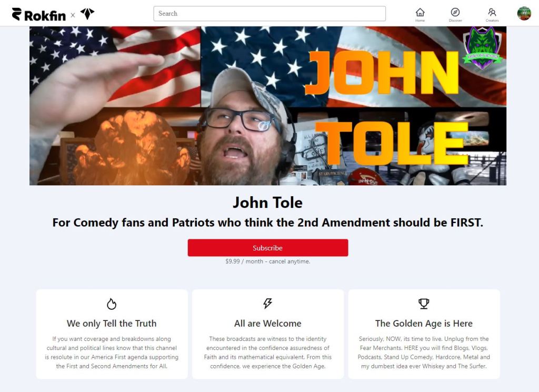Click the John Tole channel title

coord(267,203)
